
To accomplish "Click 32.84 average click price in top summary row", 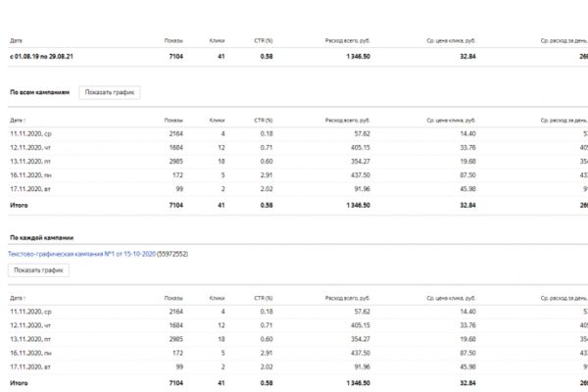I will tap(468, 57).
